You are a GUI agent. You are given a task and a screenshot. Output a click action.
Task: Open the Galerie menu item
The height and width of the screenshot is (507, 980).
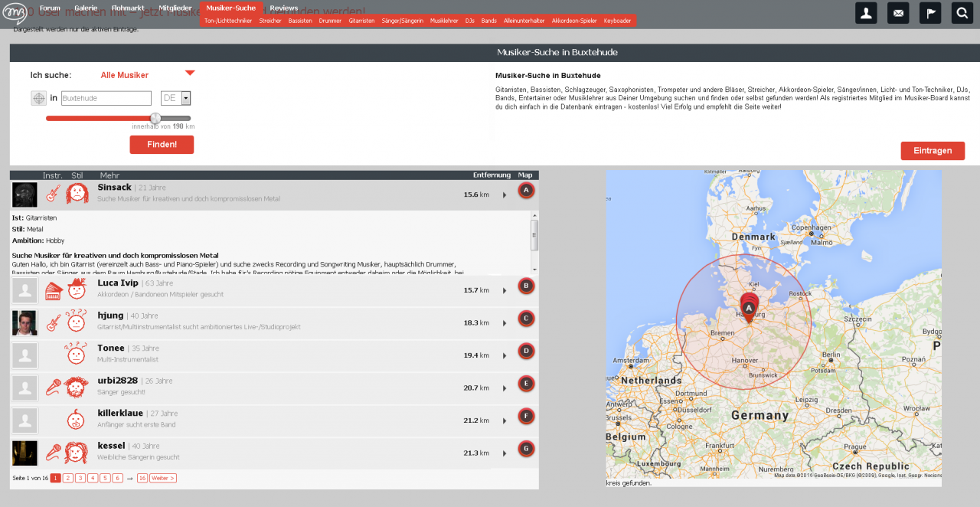(86, 8)
